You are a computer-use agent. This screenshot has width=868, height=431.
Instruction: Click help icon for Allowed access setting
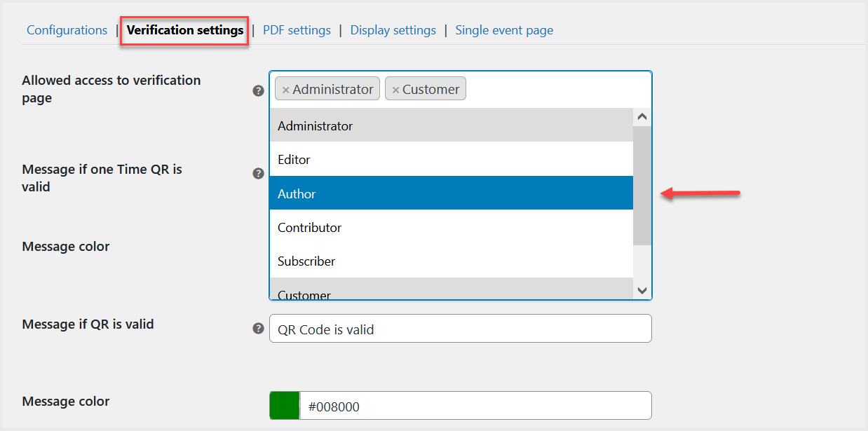(x=259, y=90)
